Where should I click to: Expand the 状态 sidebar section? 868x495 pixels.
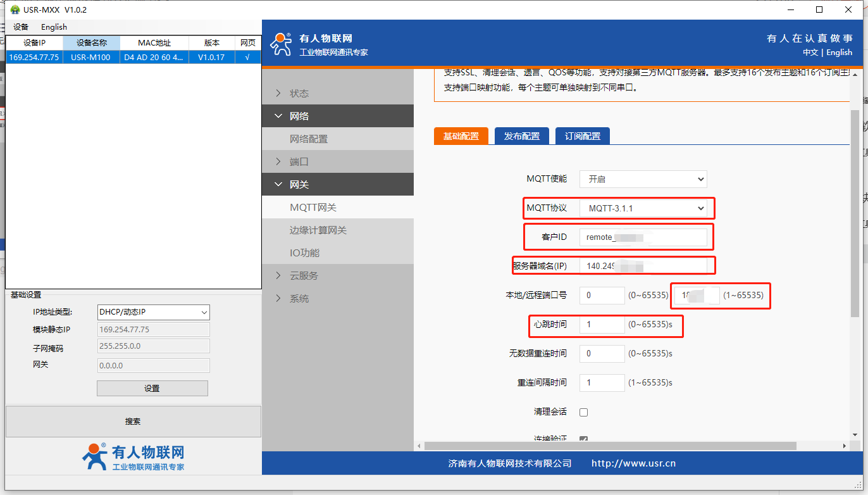(338, 94)
